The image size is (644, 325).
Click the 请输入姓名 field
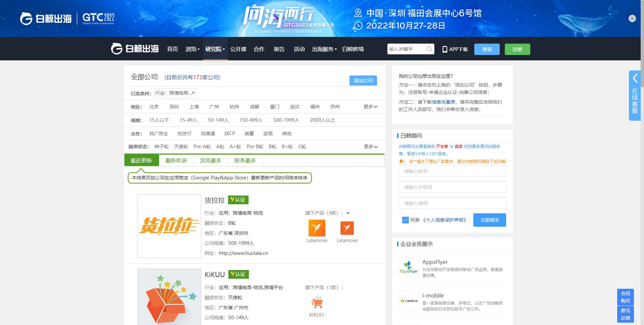[x=452, y=171]
